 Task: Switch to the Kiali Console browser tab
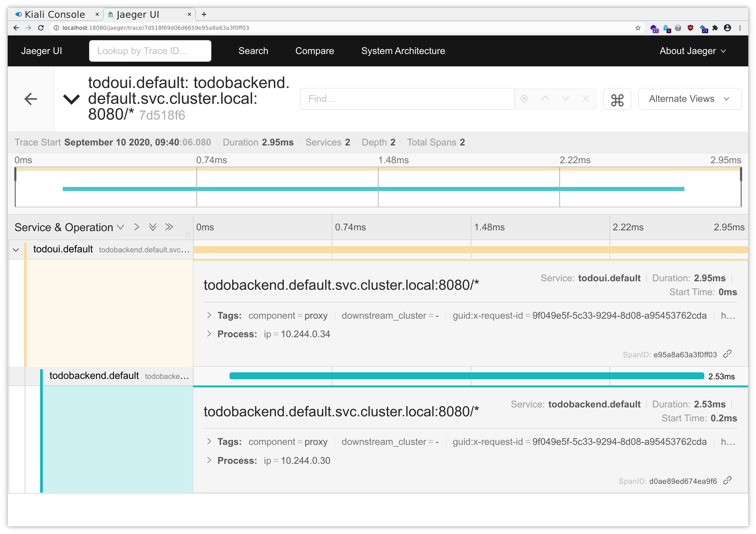coord(55,15)
